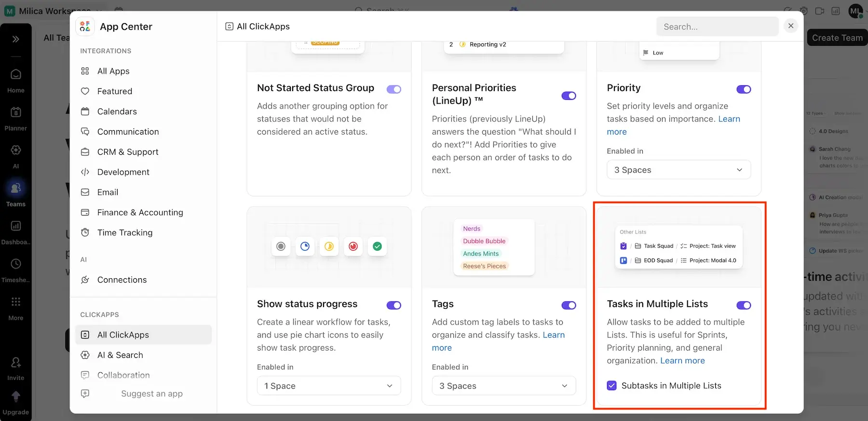
Task: Select Featured category
Action: [143, 91]
